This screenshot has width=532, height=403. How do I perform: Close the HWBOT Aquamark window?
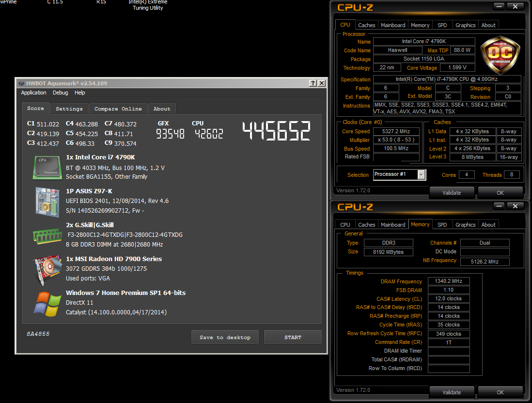322,83
